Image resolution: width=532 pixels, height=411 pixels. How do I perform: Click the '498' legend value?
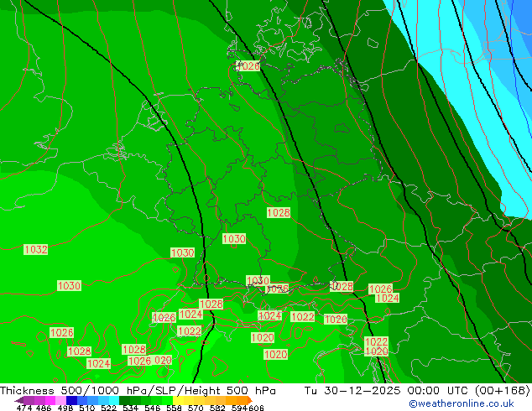[65, 408]
